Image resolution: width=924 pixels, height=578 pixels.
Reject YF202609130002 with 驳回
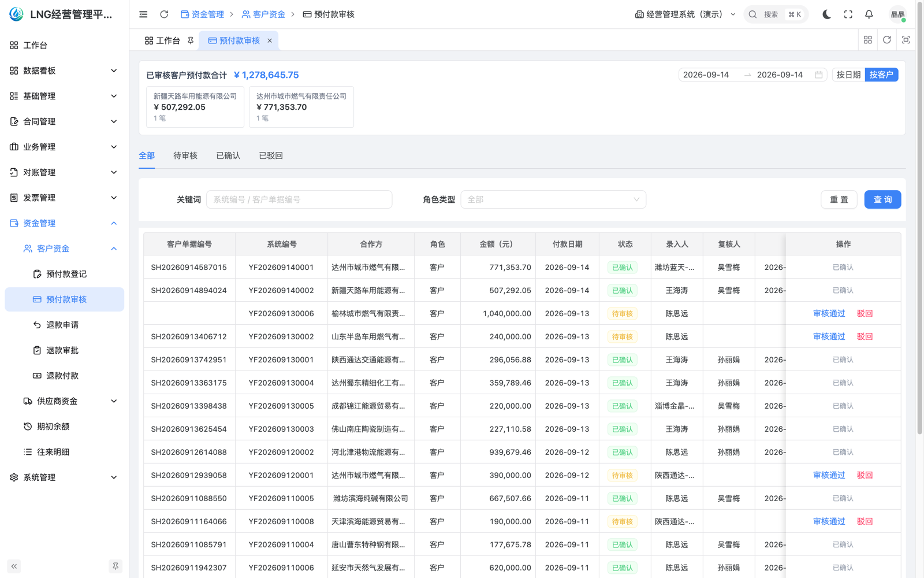(x=865, y=336)
